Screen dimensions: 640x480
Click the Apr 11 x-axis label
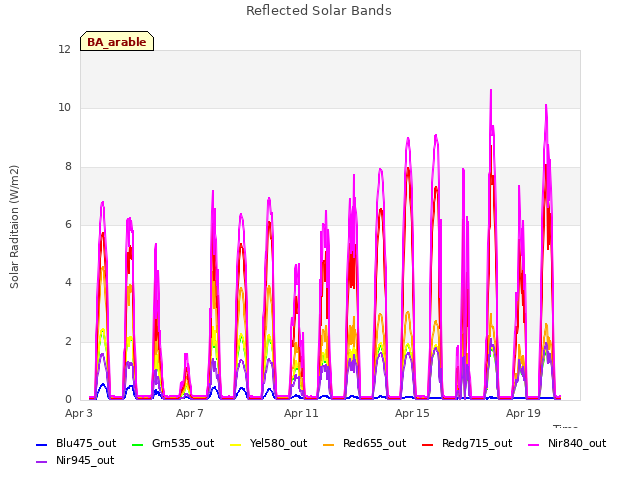(x=301, y=413)
